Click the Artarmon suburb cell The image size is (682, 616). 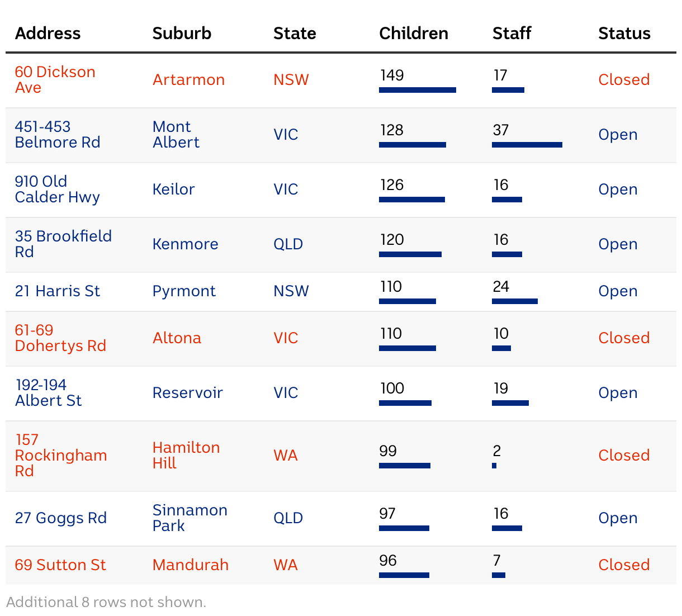pos(188,80)
